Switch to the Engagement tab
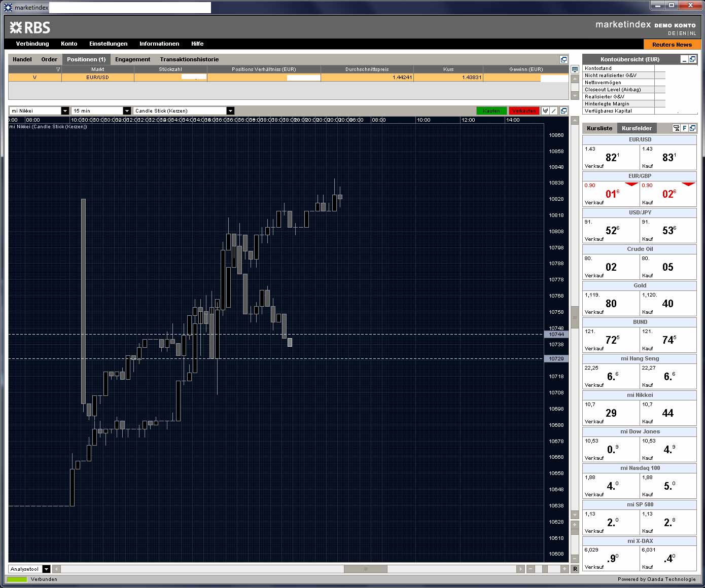705x588 pixels. [x=133, y=59]
